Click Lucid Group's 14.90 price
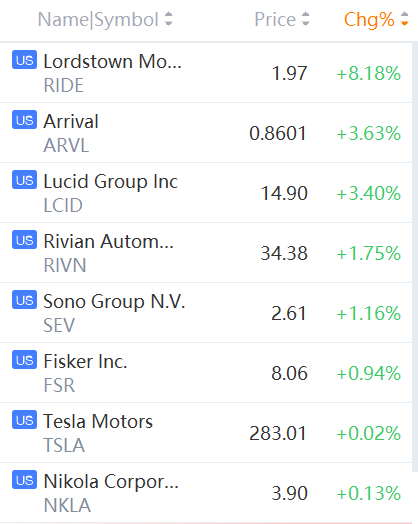This screenshot has height=524, width=418. pyautogui.click(x=284, y=193)
